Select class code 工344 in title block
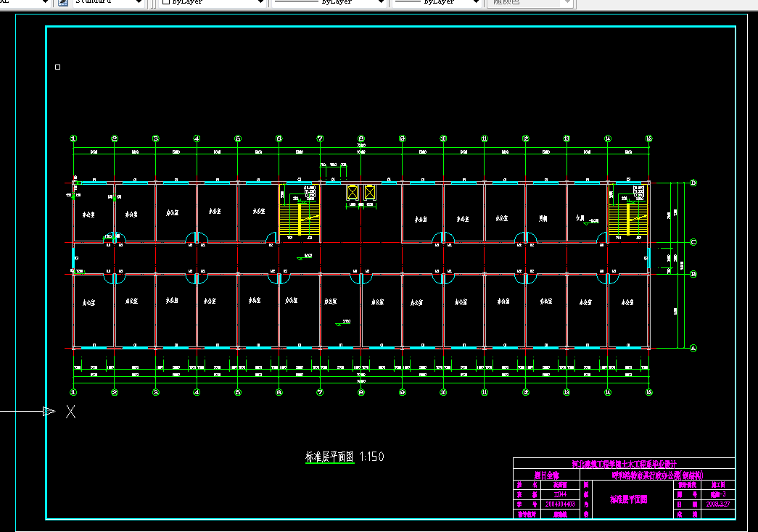This screenshot has width=758, height=532. tap(560, 494)
